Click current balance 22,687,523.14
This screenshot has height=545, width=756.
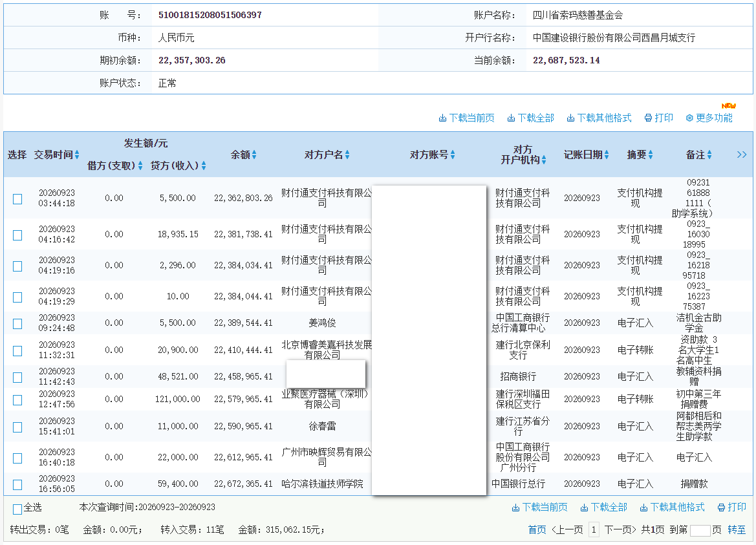[566, 60]
